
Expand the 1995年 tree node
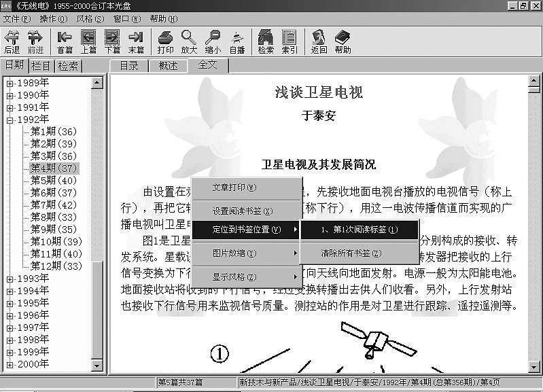click(x=10, y=304)
